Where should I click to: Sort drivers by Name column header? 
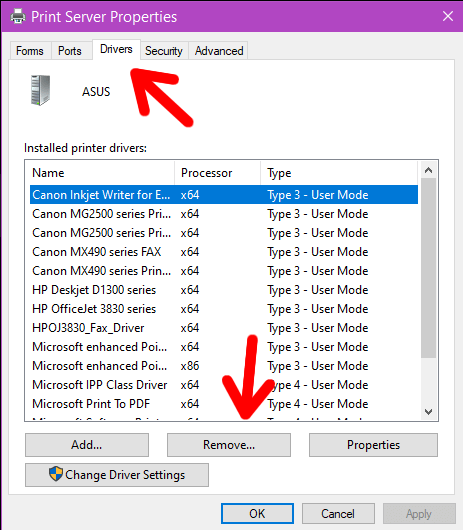tap(100, 173)
